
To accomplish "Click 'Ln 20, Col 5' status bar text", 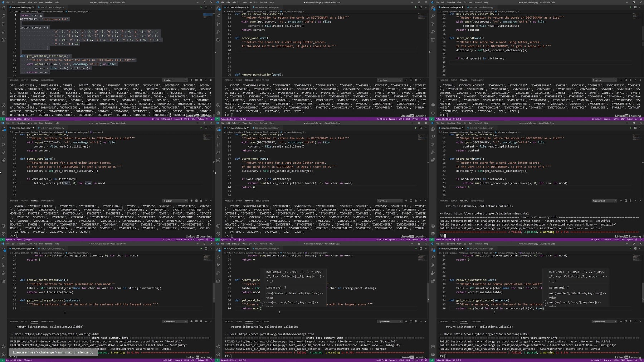I will (381, 119).
